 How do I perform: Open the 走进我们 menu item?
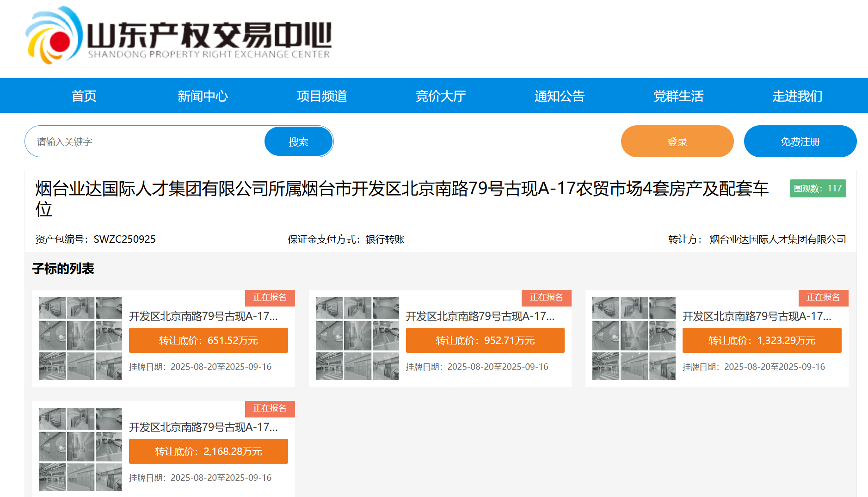[797, 96]
